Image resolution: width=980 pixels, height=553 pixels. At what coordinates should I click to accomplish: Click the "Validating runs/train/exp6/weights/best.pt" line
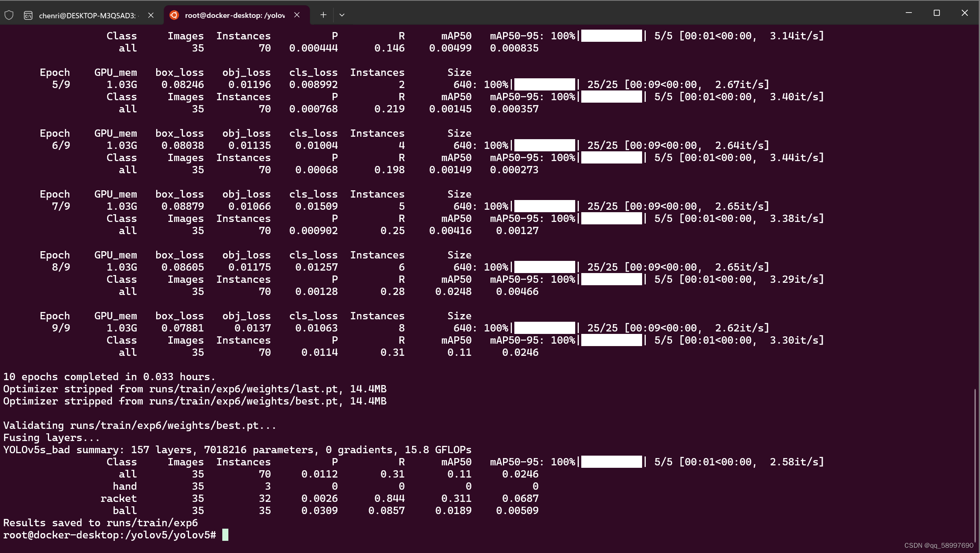pyautogui.click(x=140, y=425)
